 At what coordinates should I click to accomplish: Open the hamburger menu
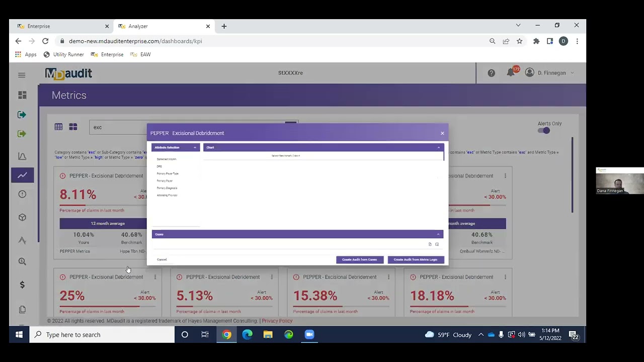click(22, 75)
